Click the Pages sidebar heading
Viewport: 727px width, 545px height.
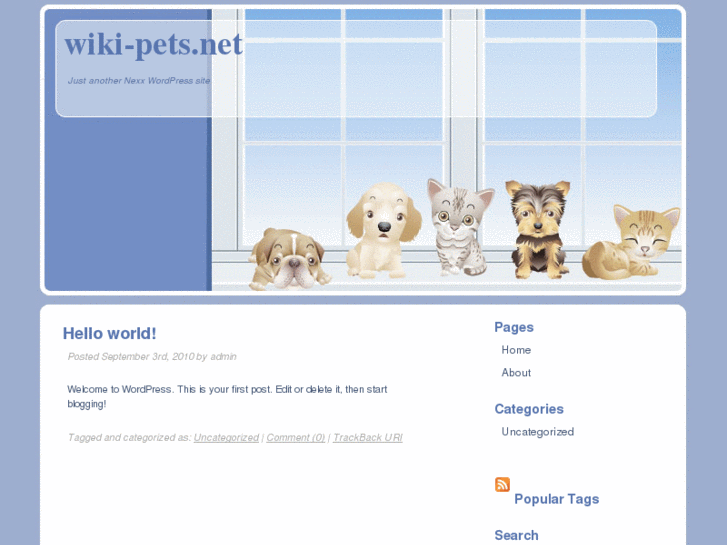tap(514, 327)
